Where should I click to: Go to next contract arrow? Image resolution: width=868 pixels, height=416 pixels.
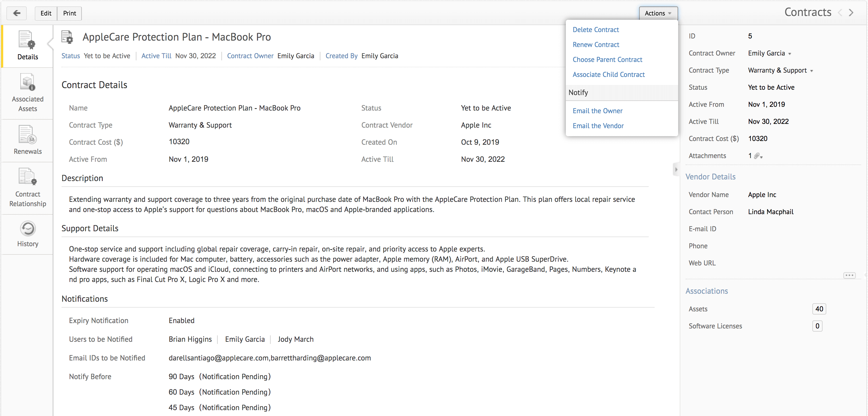tap(851, 13)
